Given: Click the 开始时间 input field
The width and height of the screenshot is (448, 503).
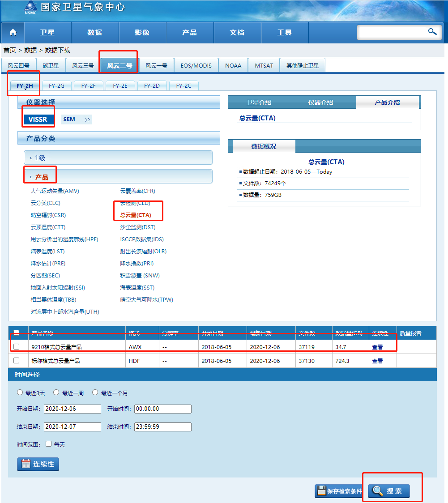Looking at the screenshot, I should [x=163, y=409].
